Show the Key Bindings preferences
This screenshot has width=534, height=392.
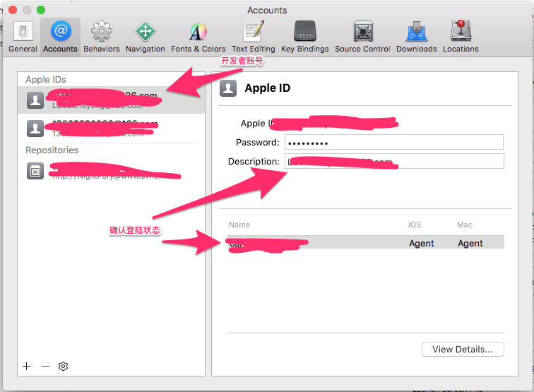(x=305, y=37)
